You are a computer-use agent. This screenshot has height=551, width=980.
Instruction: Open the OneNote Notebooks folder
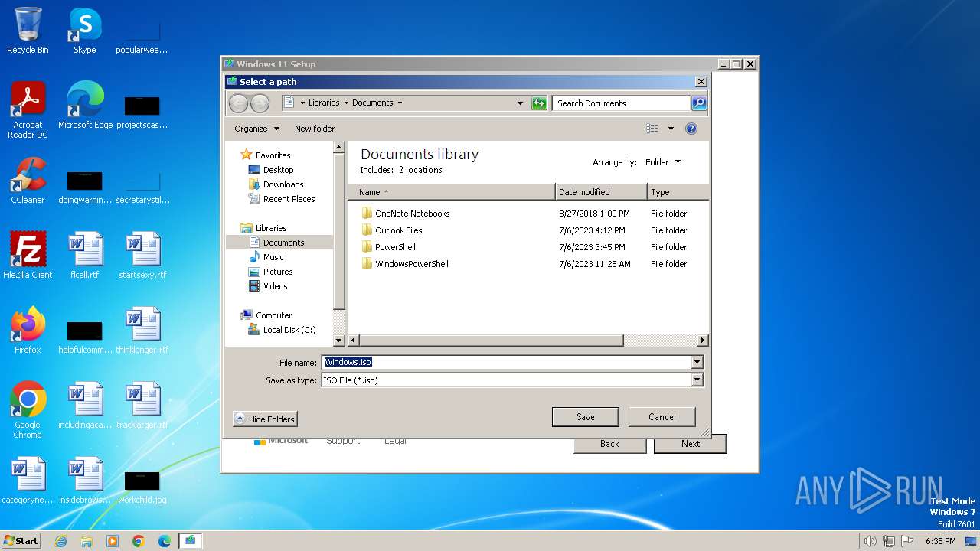click(412, 214)
